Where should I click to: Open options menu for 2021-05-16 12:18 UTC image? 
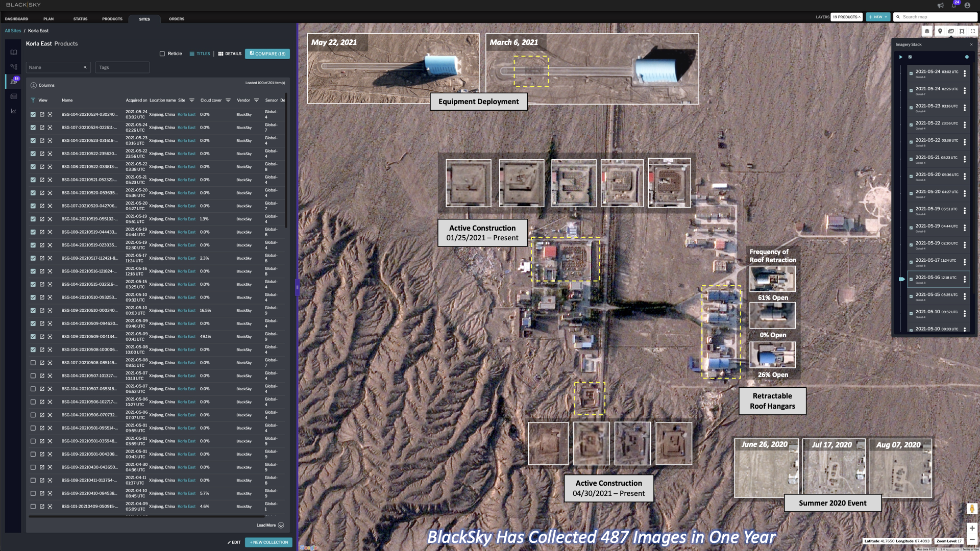tap(965, 279)
